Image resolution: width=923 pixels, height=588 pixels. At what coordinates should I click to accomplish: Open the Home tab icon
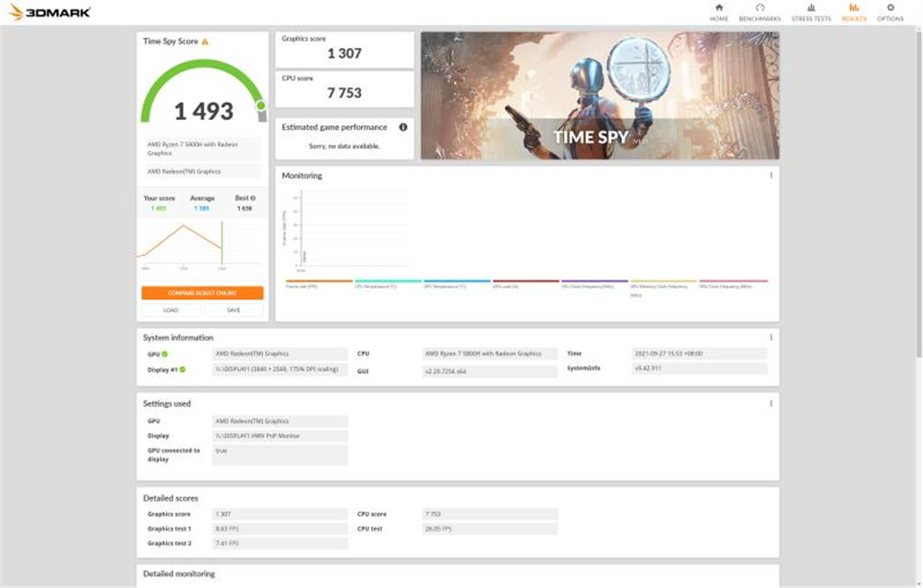(x=719, y=8)
